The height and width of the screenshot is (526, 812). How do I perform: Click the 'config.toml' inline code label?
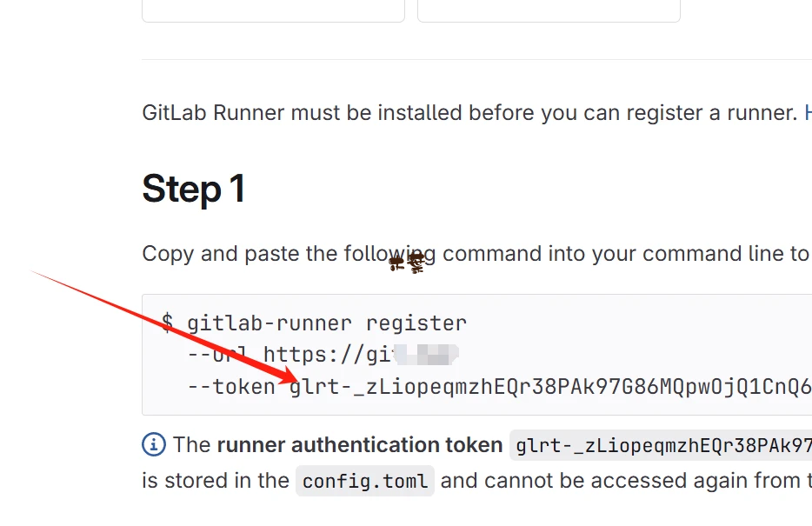click(365, 482)
